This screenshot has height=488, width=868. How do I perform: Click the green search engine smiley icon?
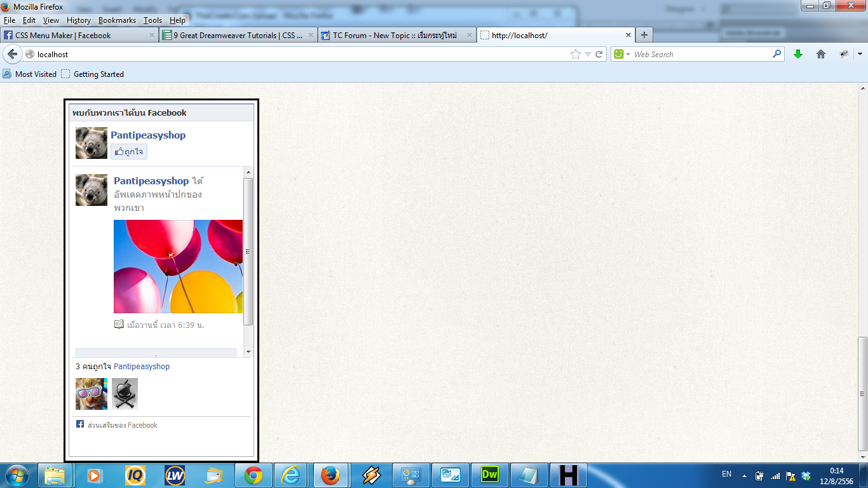pos(618,54)
